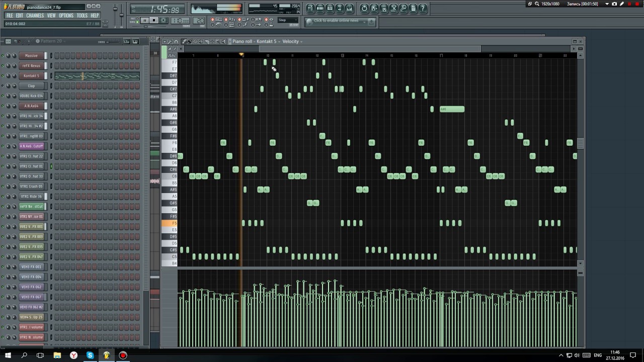Open the CHANNELS menu

[35, 16]
